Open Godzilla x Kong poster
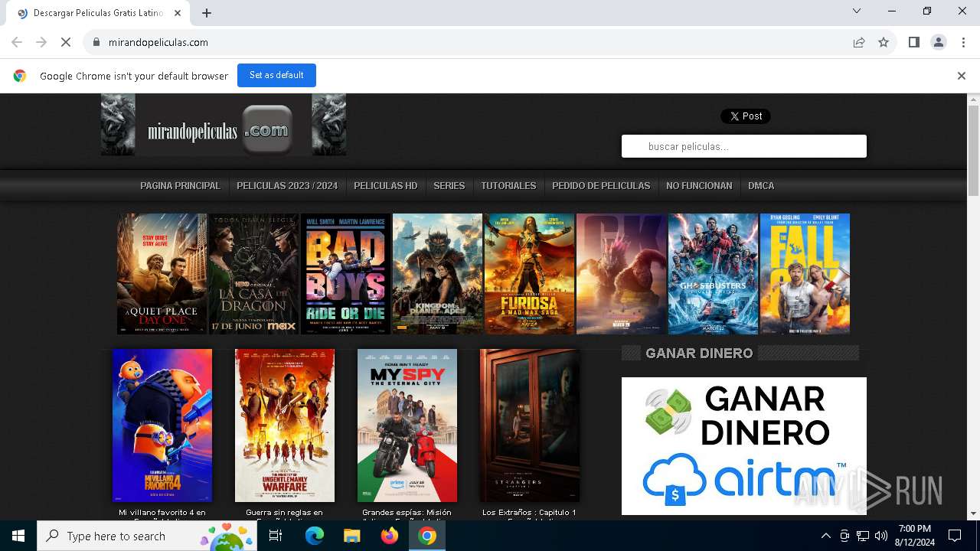This screenshot has height=551, width=980. (x=621, y=274)
